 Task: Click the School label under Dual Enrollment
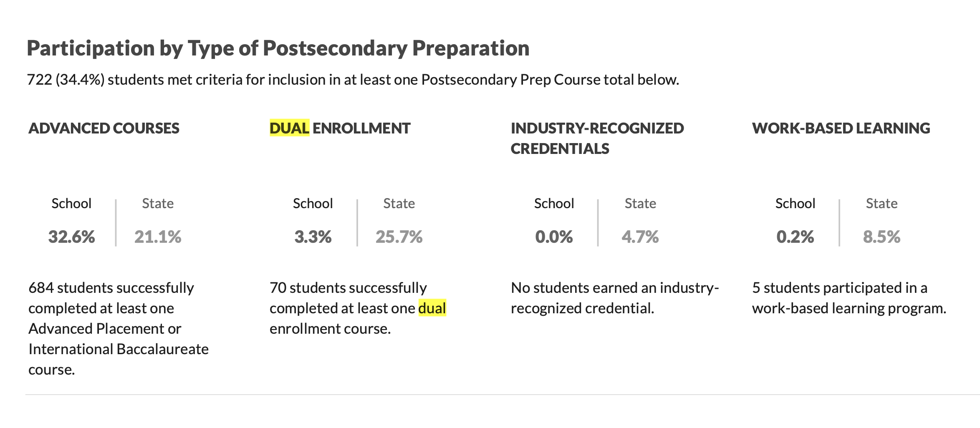coord(313,203)
